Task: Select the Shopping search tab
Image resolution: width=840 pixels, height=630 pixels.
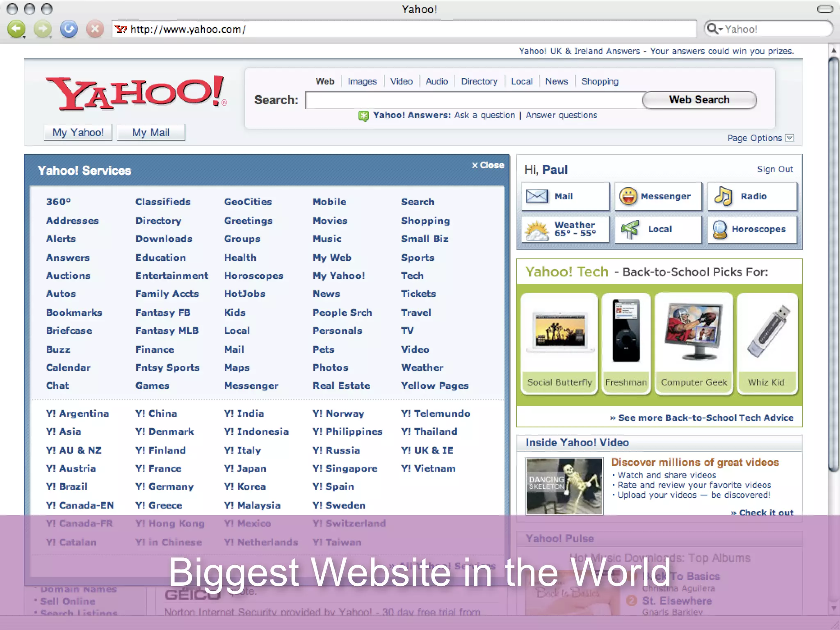Action: point(600,81)
